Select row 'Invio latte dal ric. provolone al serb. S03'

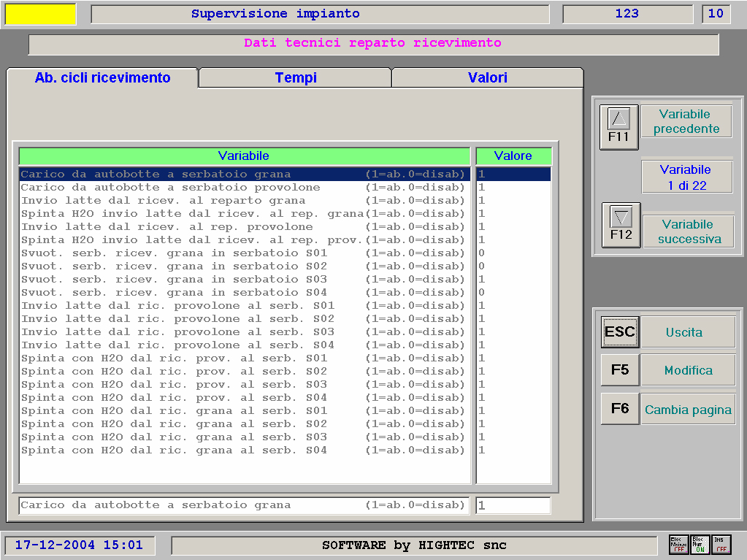(245, 332)
